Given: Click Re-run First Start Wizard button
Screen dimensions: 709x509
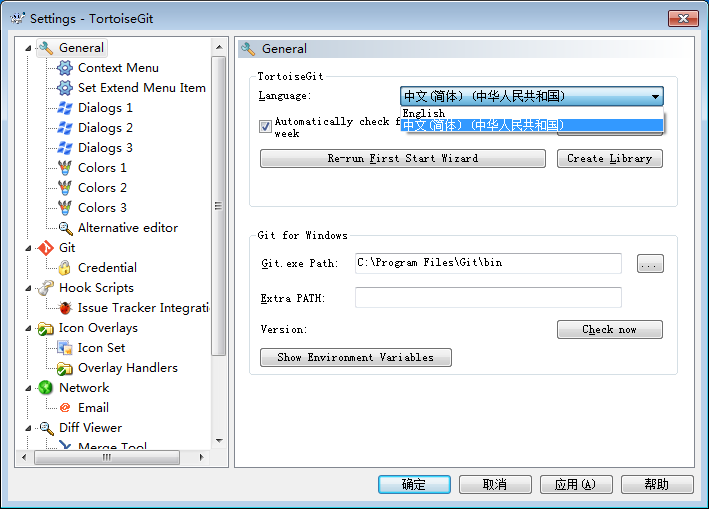Looking at the screenshot, I should point(402,159).
